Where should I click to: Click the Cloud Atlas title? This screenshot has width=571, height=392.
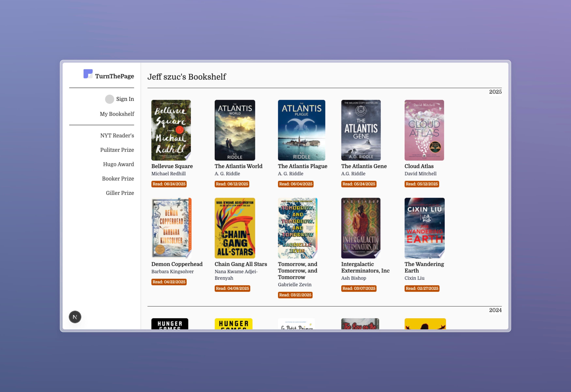click(419, 166)
